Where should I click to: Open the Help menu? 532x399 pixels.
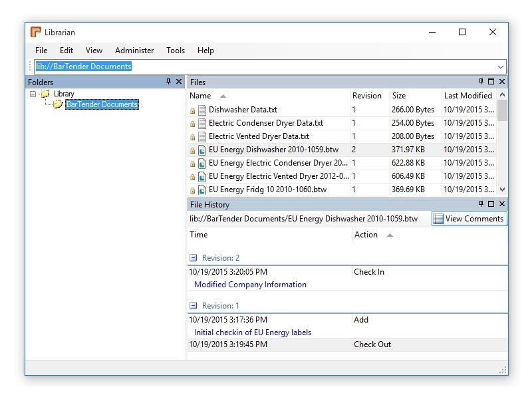pos(205,51)
